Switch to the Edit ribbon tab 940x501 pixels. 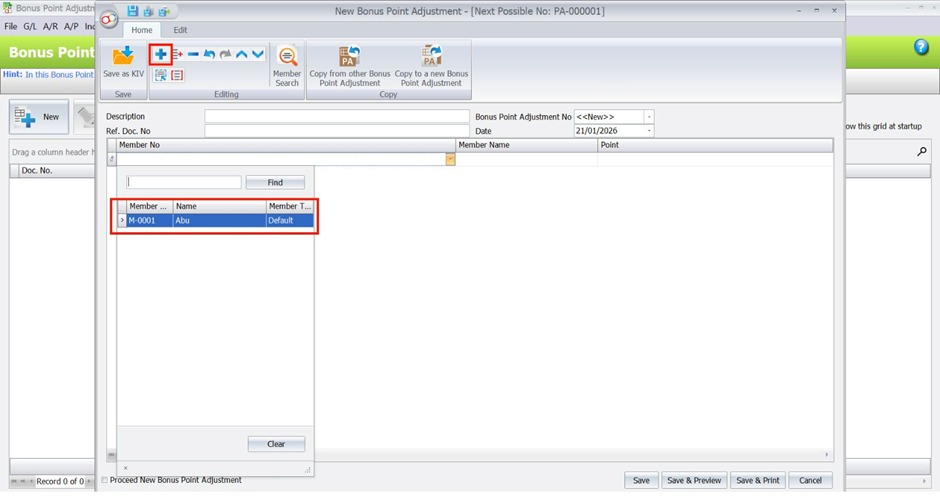180,30
